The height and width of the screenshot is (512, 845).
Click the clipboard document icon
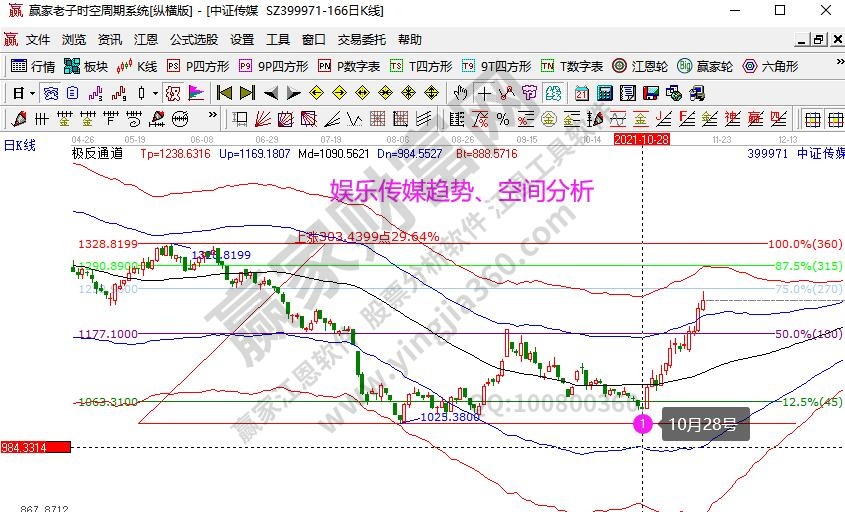(73, 94)
